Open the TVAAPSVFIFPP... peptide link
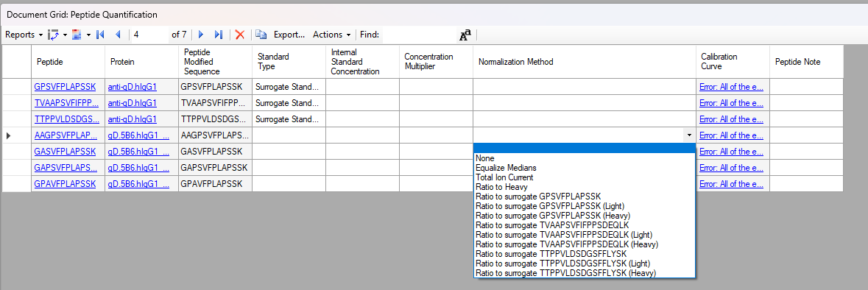 66,103
